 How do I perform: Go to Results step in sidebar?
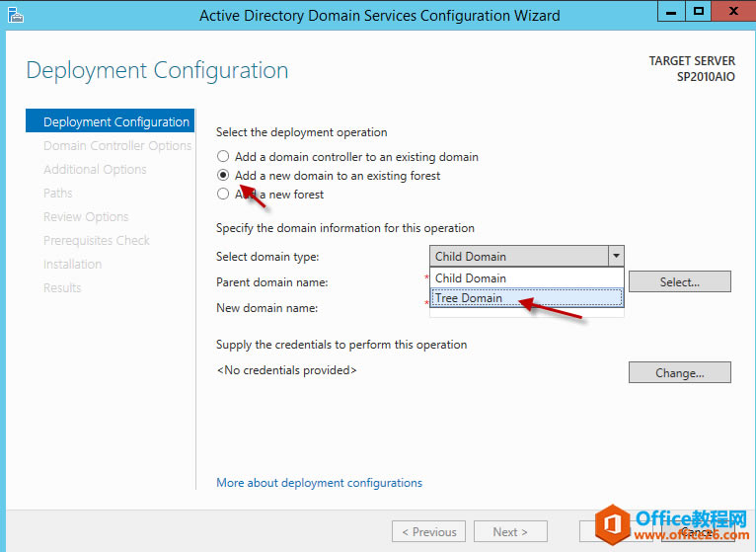pos(62,287)
